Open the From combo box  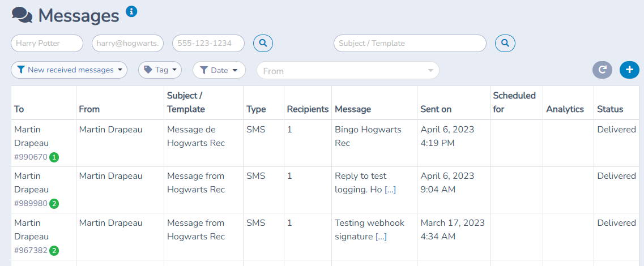348,71
